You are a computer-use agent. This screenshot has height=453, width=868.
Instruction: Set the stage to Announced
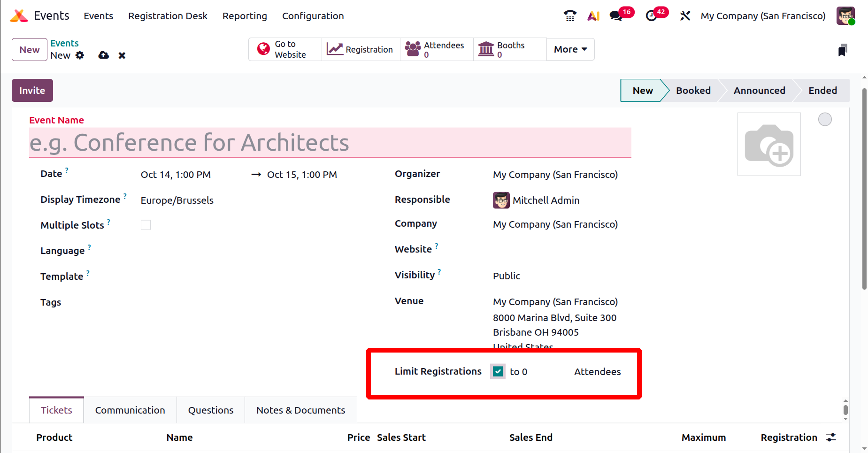pos(759,91)
